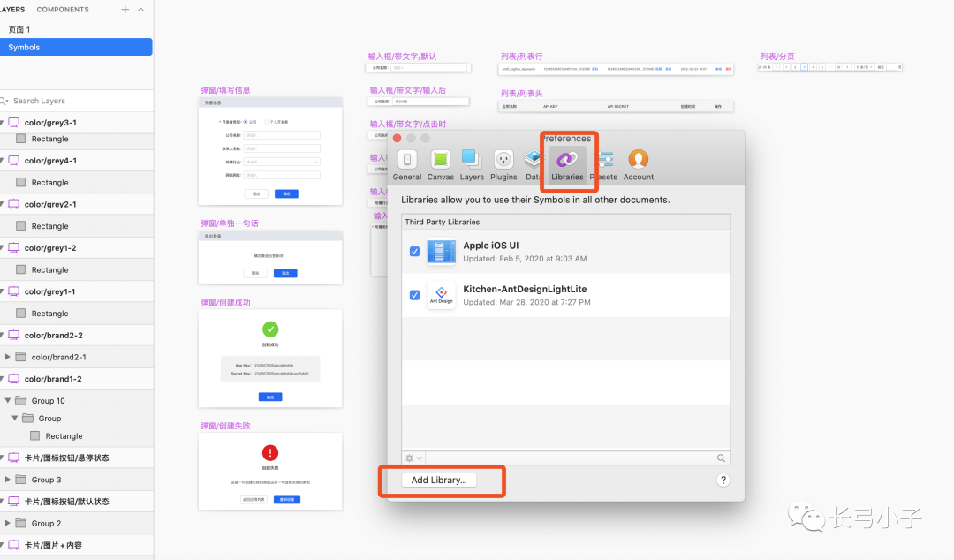
Task: Uncheck the Apple iOS UI library
Action: coord(414,252)
